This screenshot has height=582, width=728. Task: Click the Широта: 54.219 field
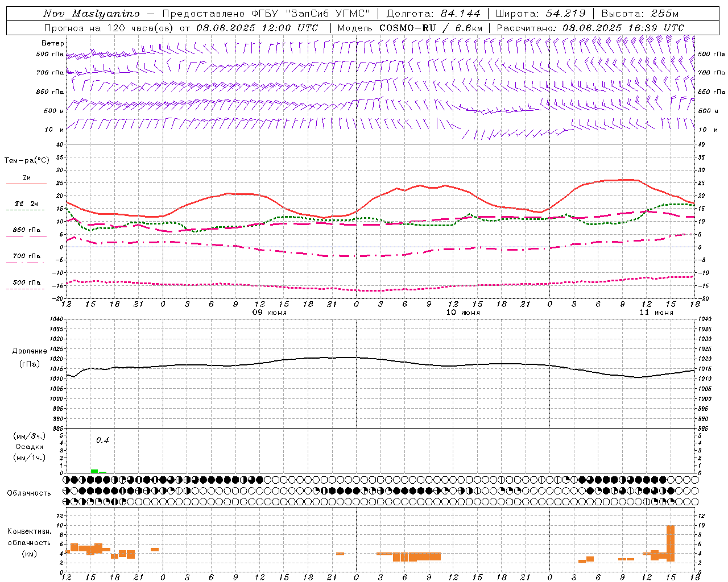(x=540, y=14)
